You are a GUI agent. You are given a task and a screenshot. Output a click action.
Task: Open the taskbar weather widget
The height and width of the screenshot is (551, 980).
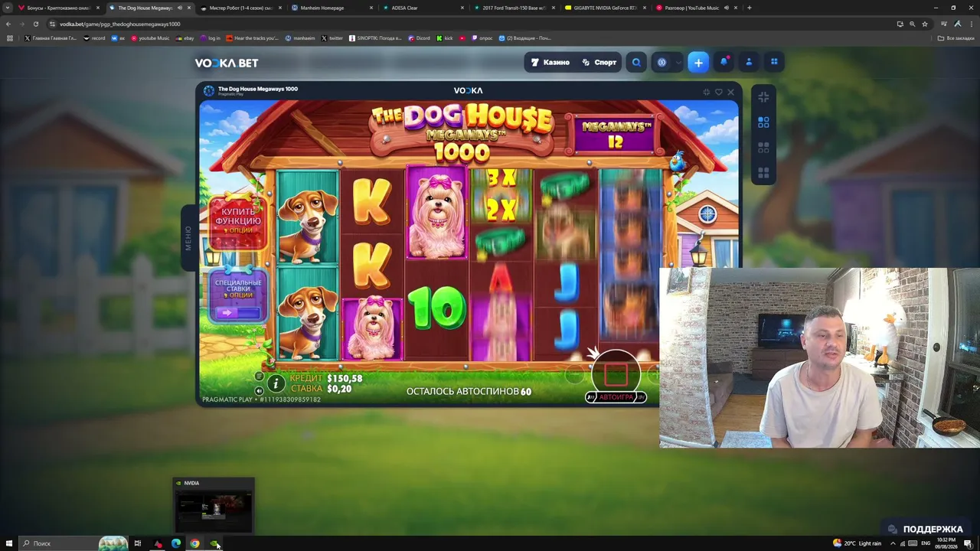(857, 543)
